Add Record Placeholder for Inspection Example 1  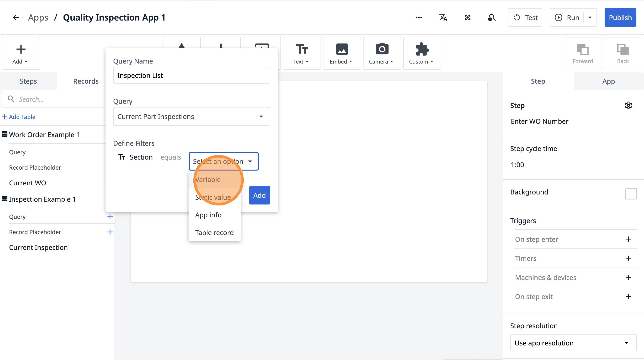pyautogui.click(x=110, y=232)
